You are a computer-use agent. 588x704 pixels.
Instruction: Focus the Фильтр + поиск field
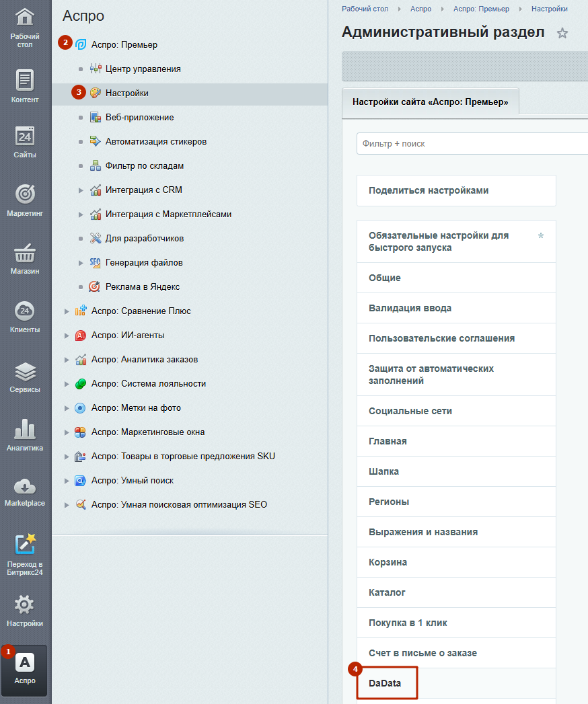coord(472,144)
